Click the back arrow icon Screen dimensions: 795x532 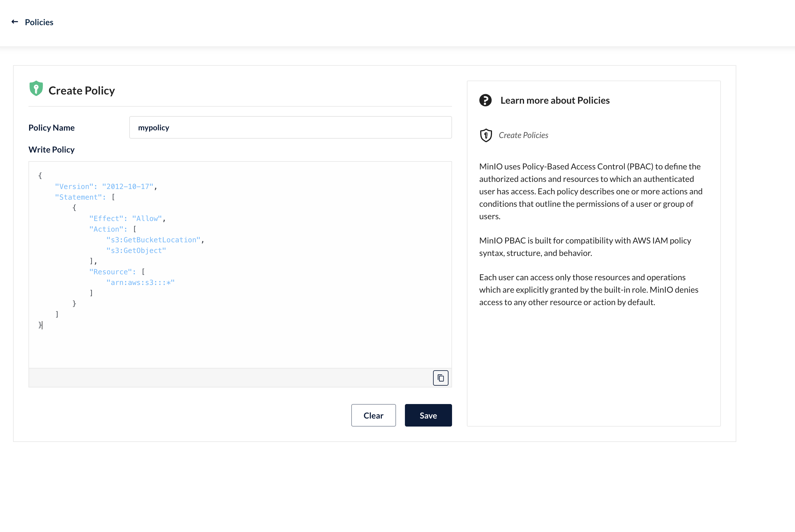click(x=15, y=22)
